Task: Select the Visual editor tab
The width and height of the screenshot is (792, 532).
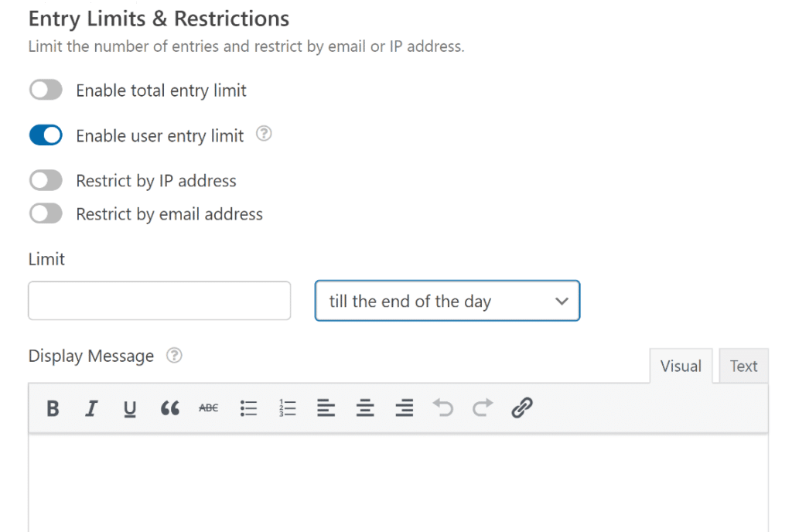Action: [x=681, y=366]
